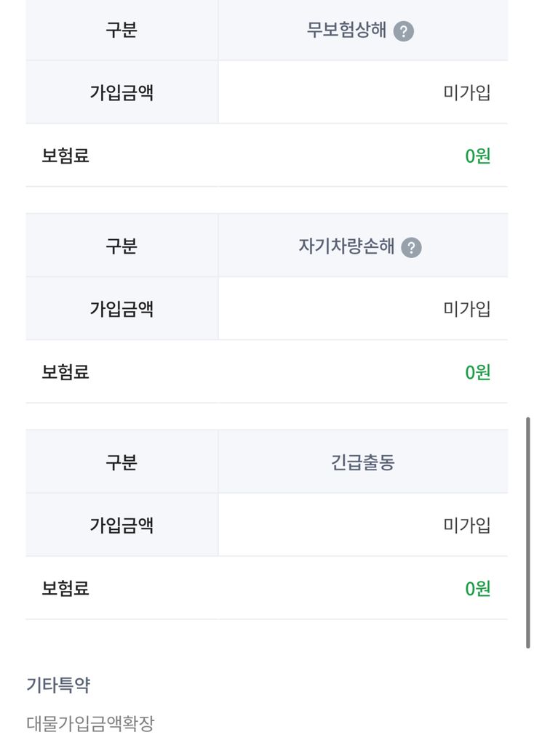
Task: Tap 미가입 value in the 긴급출동 table
Action: coord(467,525)
